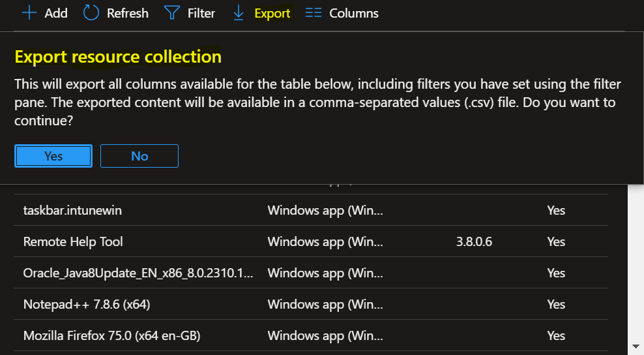Viewport: 644px width, 355px height.
Task: Select the taskbar.intunewin app row
Action: point(311,210)
